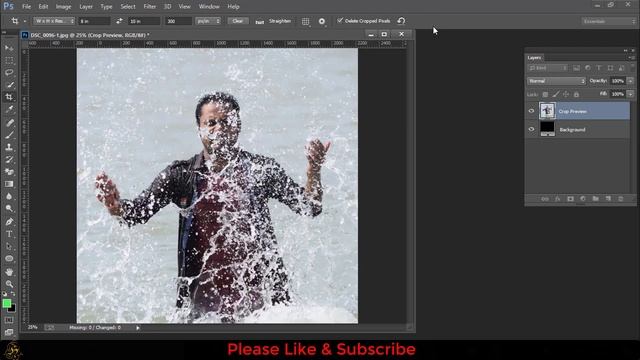Open the layer filter Kind dropdown

[548, 68]
